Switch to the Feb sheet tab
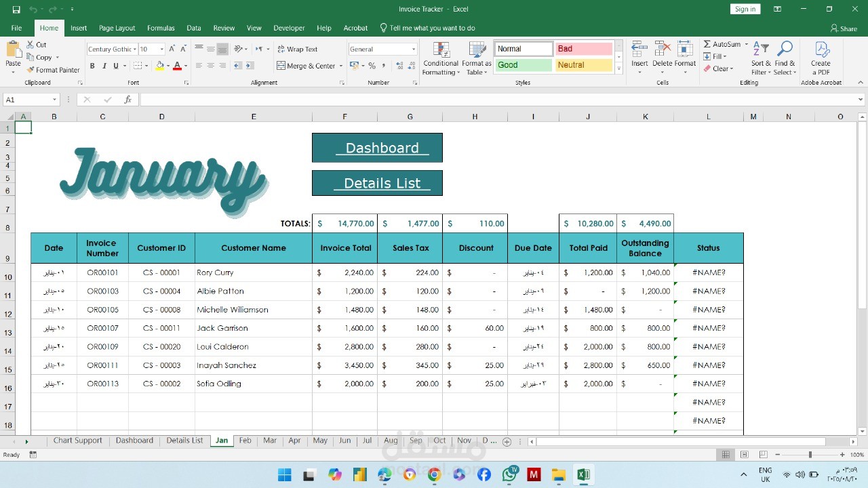Viewport: 868px width, 488px height. [x=245, y=441]
